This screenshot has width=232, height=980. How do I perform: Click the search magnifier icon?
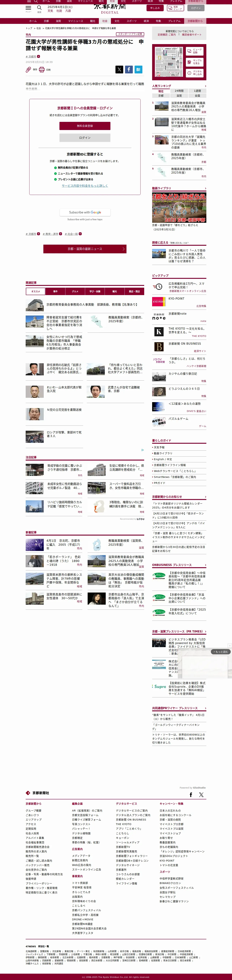click(x=39, y=8)
